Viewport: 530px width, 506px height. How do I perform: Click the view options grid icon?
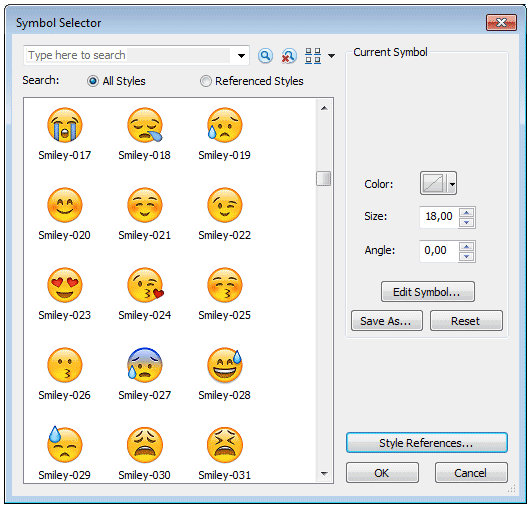(313, 56)
